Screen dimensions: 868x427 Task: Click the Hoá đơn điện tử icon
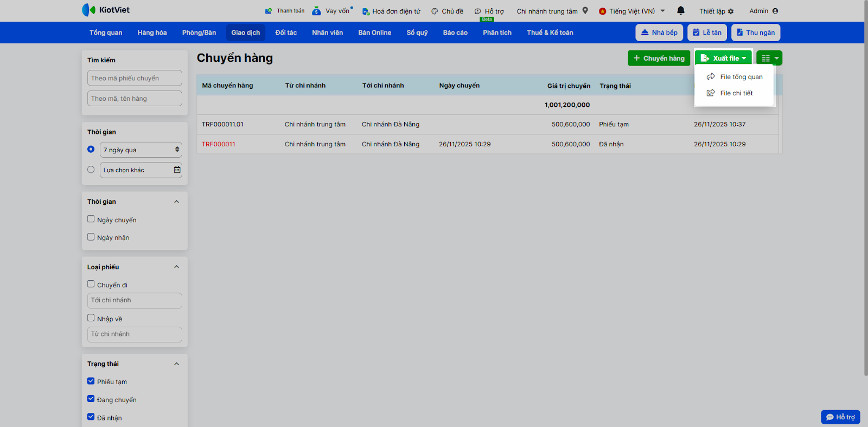(x=366, y=11)
